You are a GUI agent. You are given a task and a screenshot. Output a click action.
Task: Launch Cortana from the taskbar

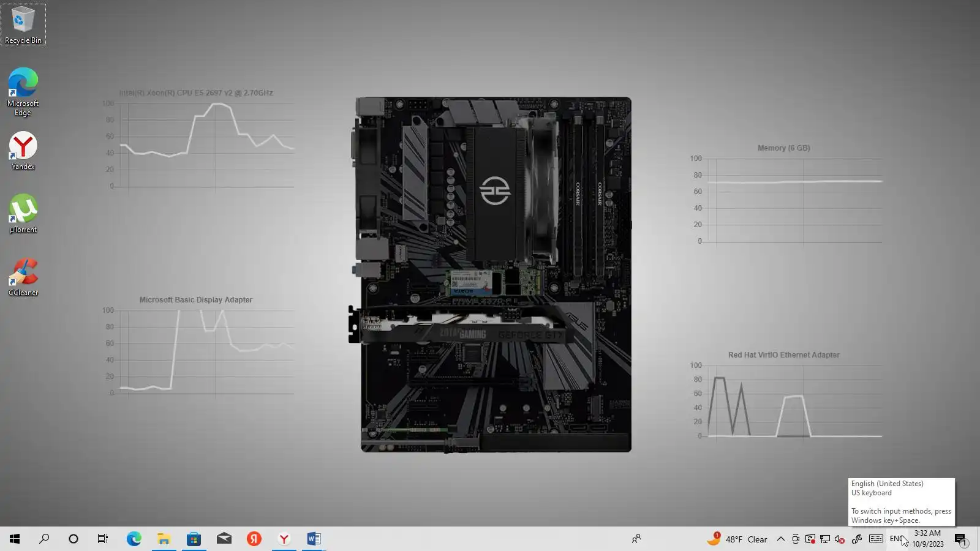point(73,539)
